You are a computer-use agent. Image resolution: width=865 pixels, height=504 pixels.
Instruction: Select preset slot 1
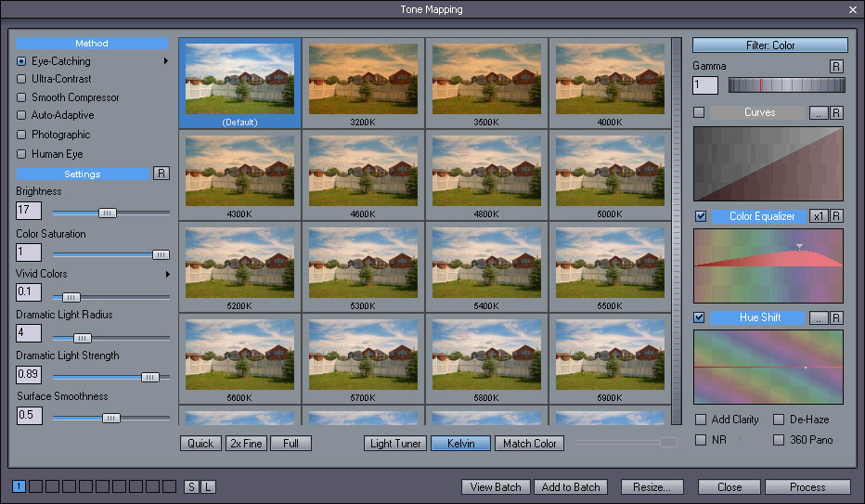(x=19, y=486)
